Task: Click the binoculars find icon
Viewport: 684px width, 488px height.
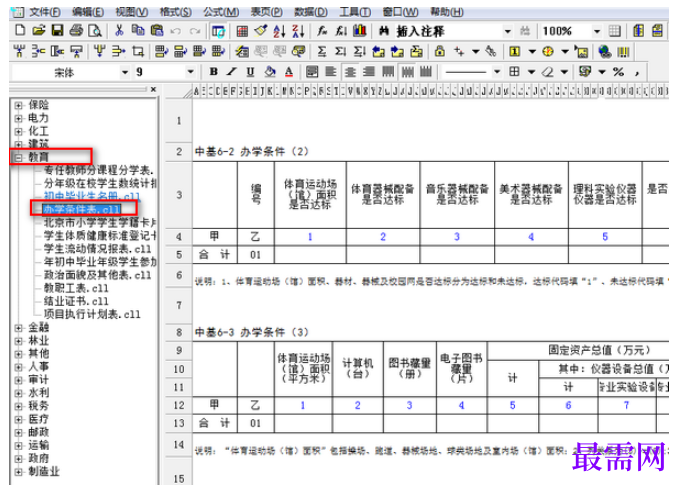Action: point(384,31)
